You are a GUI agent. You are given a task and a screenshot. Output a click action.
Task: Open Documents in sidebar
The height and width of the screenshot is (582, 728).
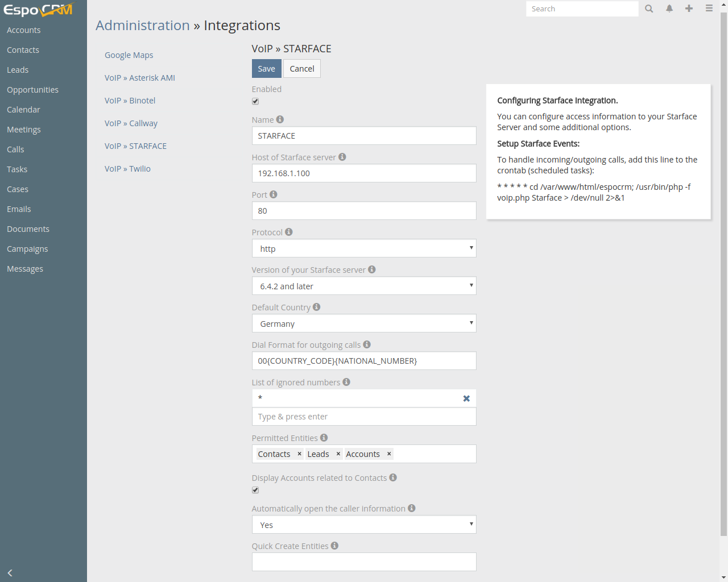(x=28, y=229)
